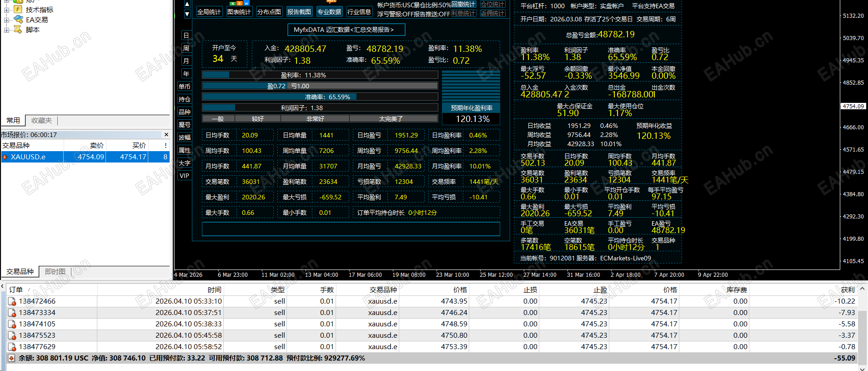Click the order icon for ticket 138474105
This screenshot has width=868, height=371.
pos(12,324)
